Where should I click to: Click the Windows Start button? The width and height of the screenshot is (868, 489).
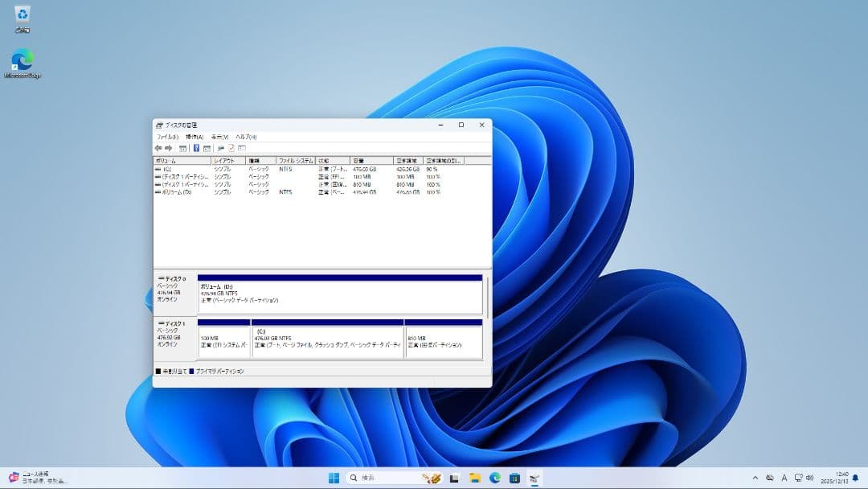pyautogui.click(x=334, y=477)
